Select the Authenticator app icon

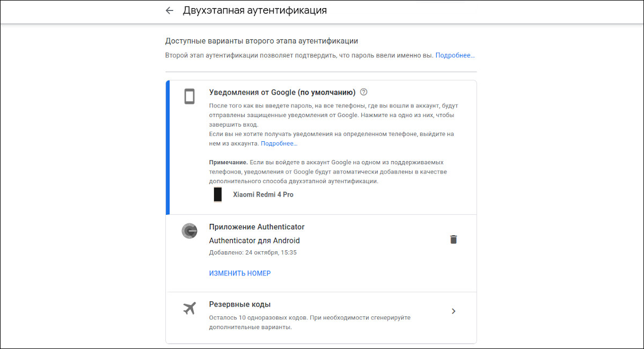[x=189, y=231]
